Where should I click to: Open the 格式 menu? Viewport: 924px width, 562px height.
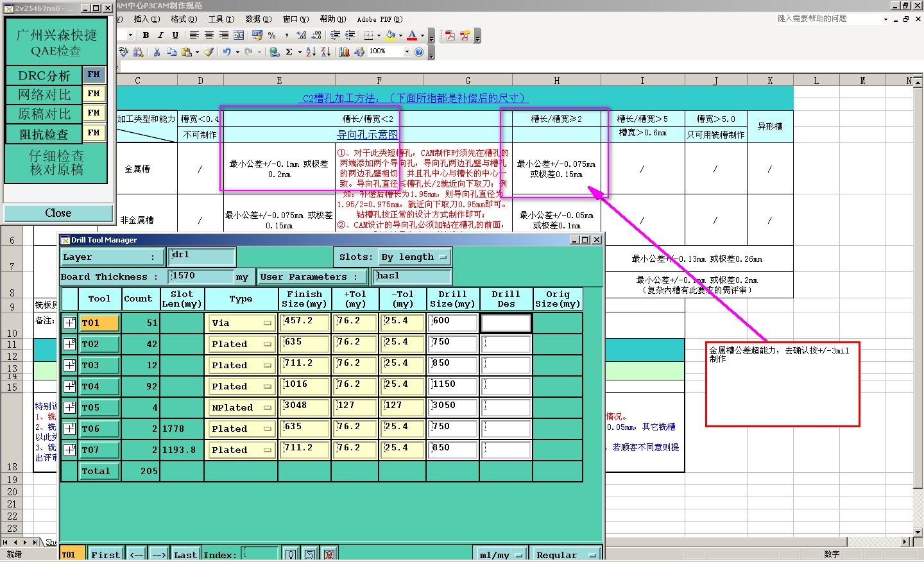[x=184, y=19]
